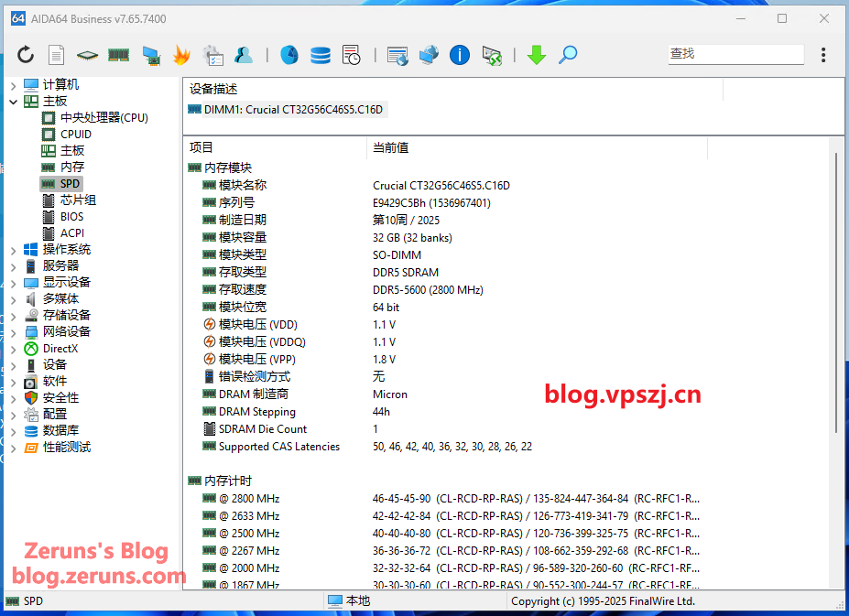Click the memory module benchmark toolbar icon
The height and width of the screenshot is (616, 849).
pyautogui.click(x=118, y=55)
